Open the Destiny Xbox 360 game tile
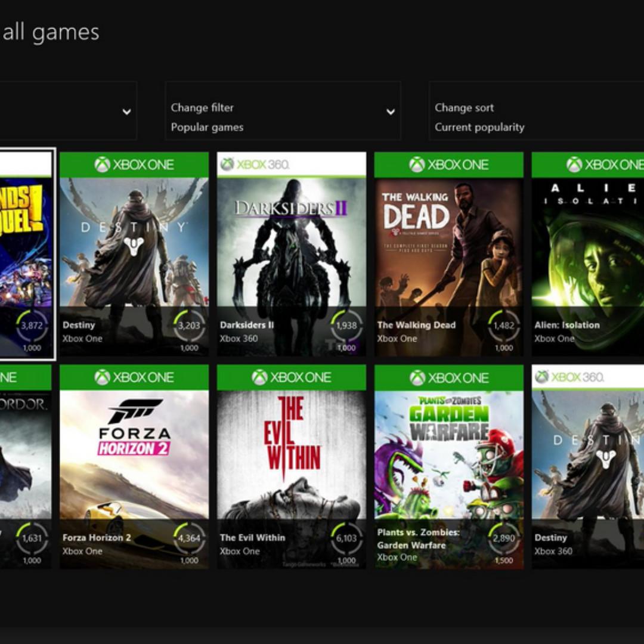The image size is (644, 644). pyautogui.click(x=588, y=466)
